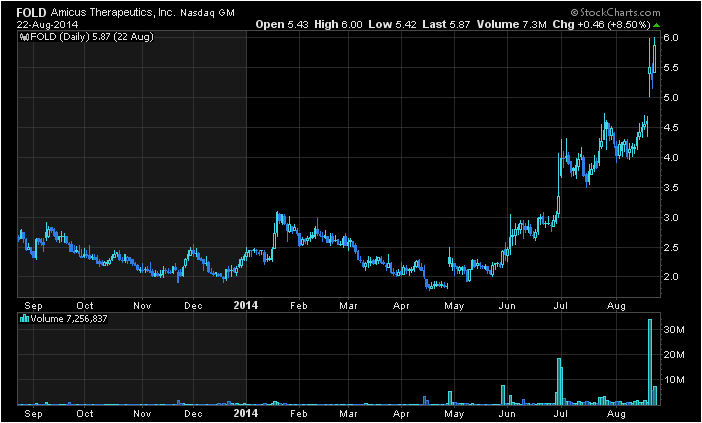Click the 30M volume axis label

tap(675, 330)
